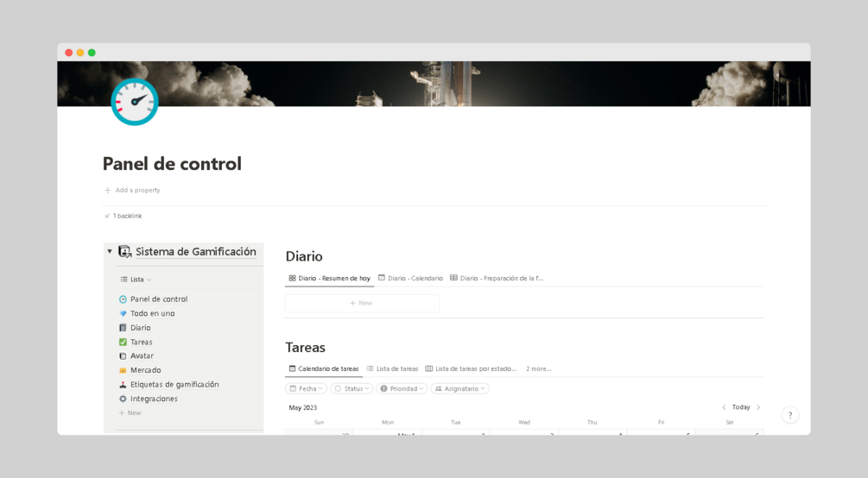
Task: Click the icon beside Mercado
Action: point(123,371)
